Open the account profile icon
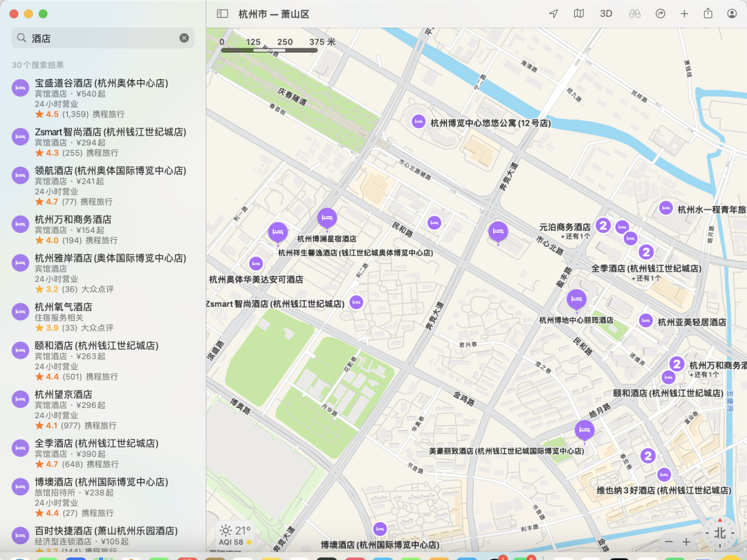Image resolution: width=747 pixels, height=560 pixels. (x=732, y=14)
